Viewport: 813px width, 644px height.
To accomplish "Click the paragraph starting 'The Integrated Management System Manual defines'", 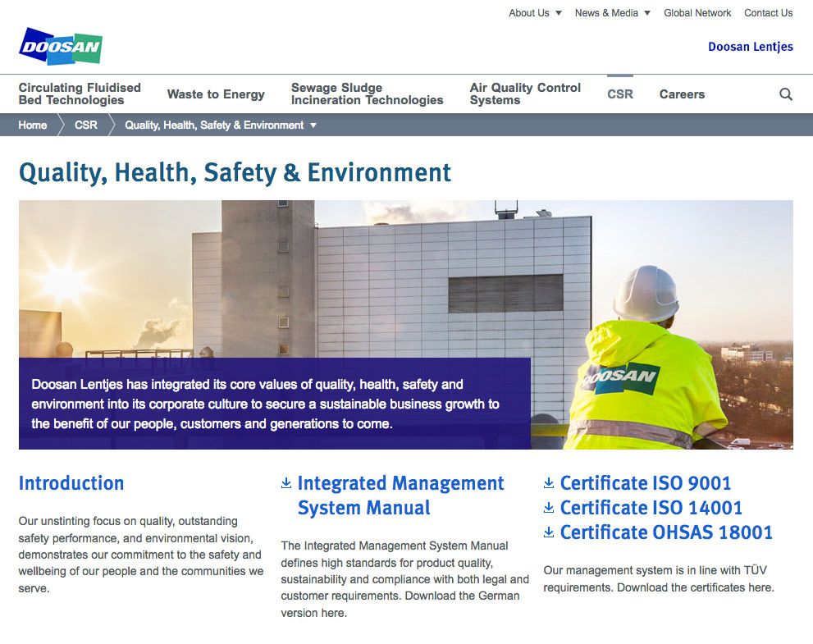I will click(x=405, y=579).
